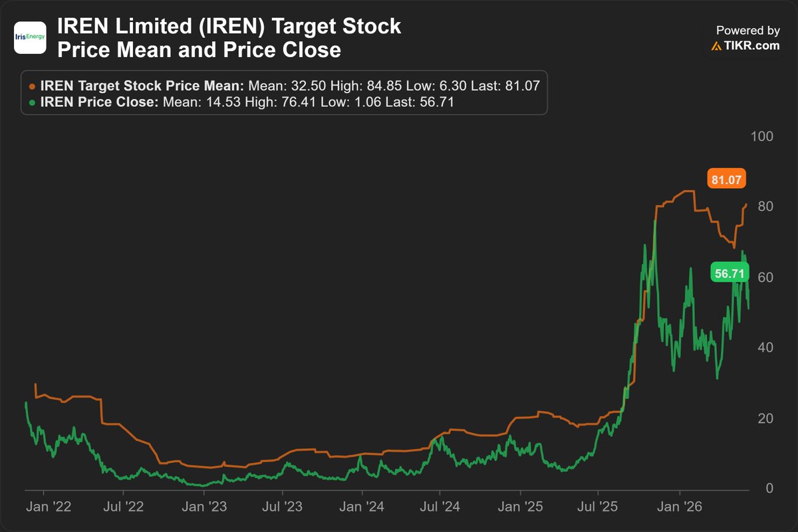Click the Jan '25 x-axis label
Image resolution: width=798 pixels, height=532 pixels.
tap(521, 507)
